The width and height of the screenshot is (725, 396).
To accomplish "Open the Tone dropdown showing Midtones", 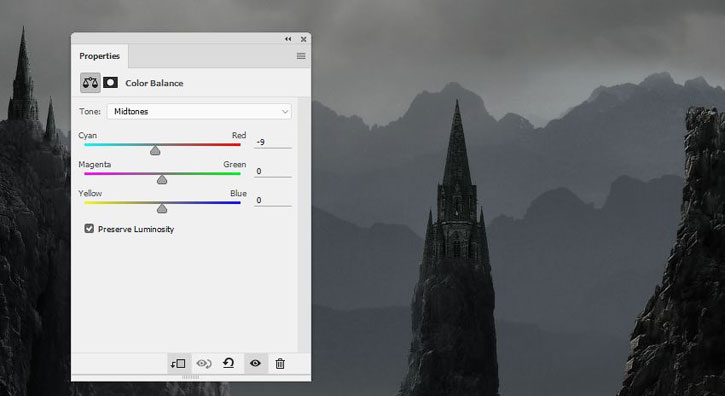I will pos(199,111).
